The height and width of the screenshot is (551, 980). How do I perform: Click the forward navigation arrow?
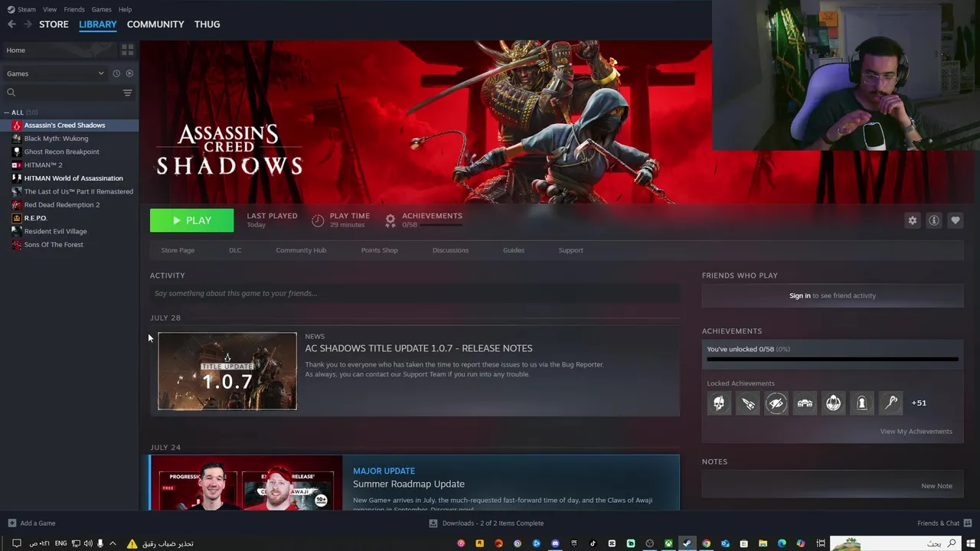(28, 24)
